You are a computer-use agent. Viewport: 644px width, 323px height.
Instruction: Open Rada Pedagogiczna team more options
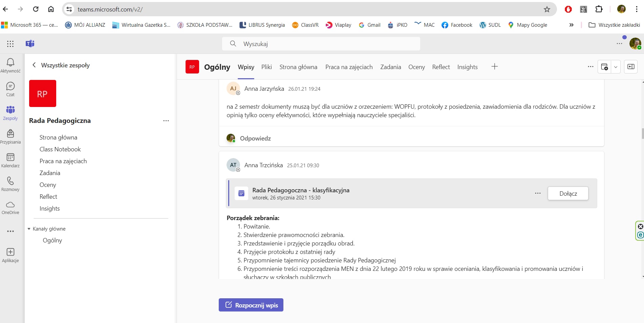(x=166, y=121)
